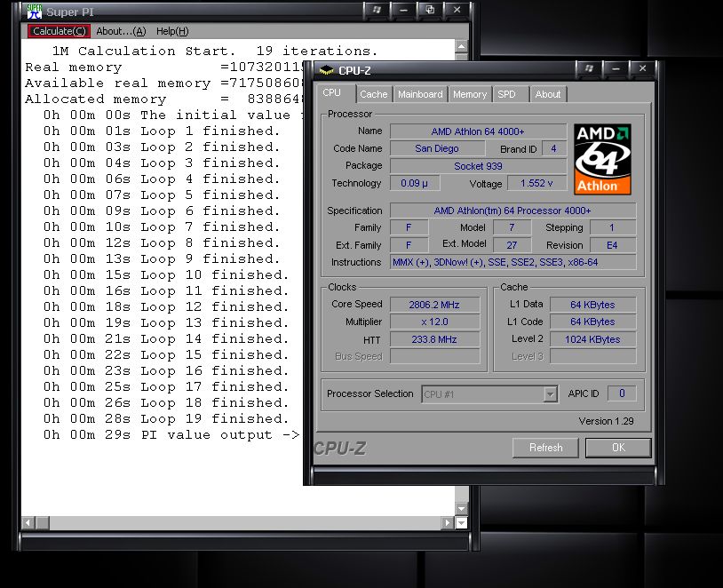Screen dimensions: 723x588
Task: Click the Multiplier value x 12.0
Action: (434, 322)
